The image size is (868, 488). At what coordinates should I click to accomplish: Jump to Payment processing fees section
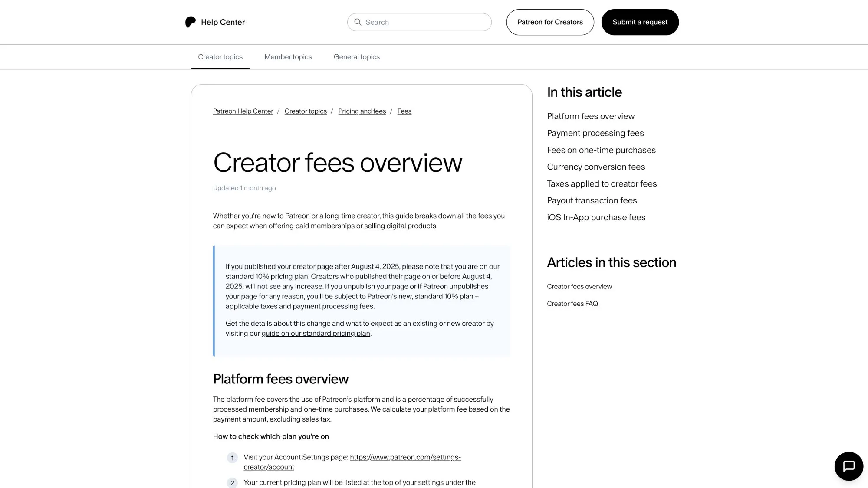click(x=595, y=133)
